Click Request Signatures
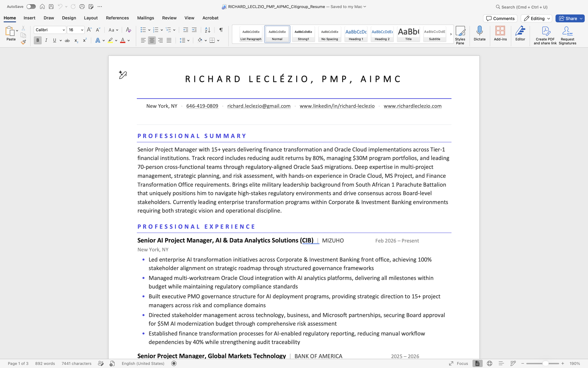The height and width of the screenshot is (368, 588). (x=567, y=35)
